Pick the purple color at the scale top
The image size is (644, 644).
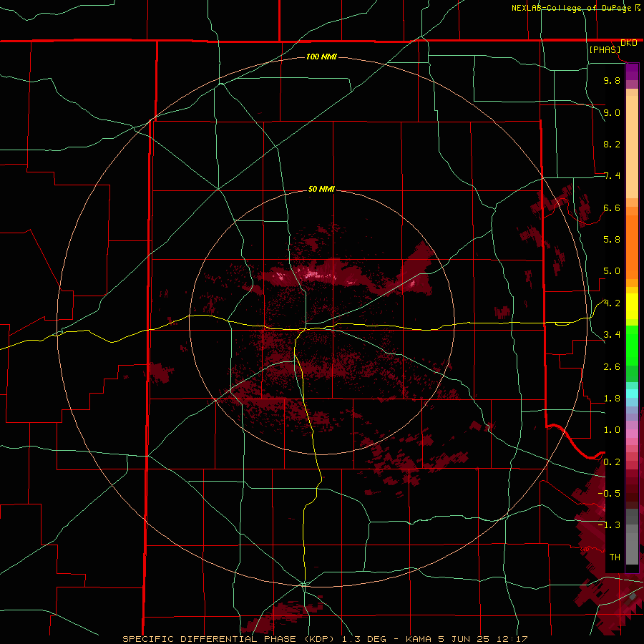(x=632, y=72)
